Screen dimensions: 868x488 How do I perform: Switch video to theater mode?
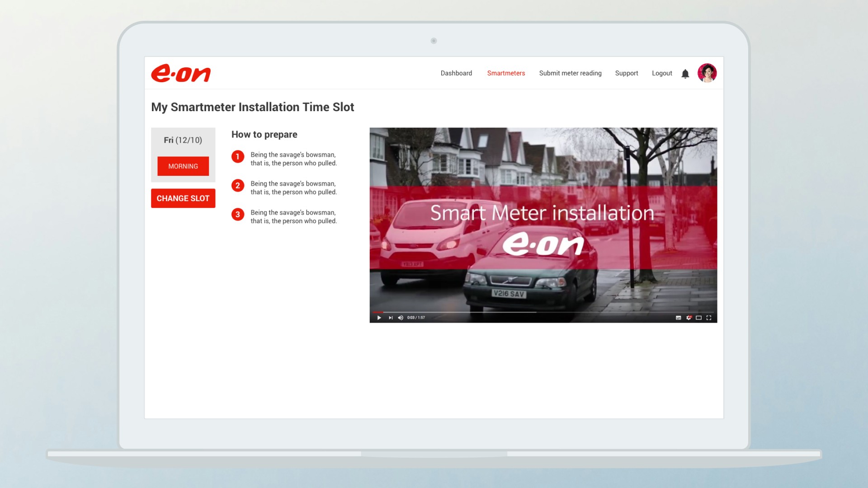[698, 318]
